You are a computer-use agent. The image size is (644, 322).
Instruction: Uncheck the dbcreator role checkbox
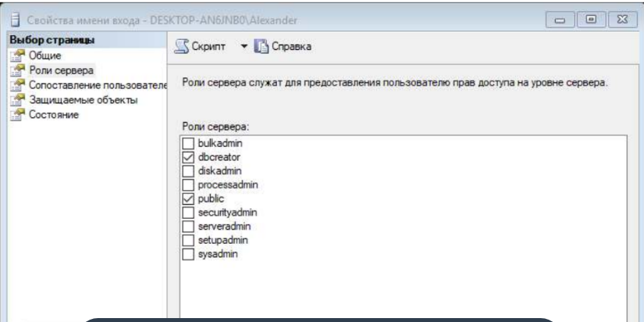[x=188, y=158]
